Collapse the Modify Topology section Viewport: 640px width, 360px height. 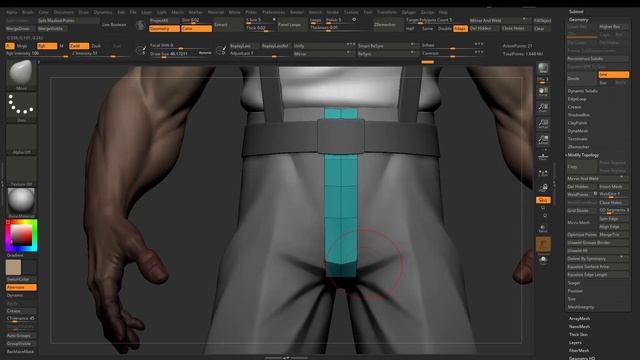tap(583, 155)
